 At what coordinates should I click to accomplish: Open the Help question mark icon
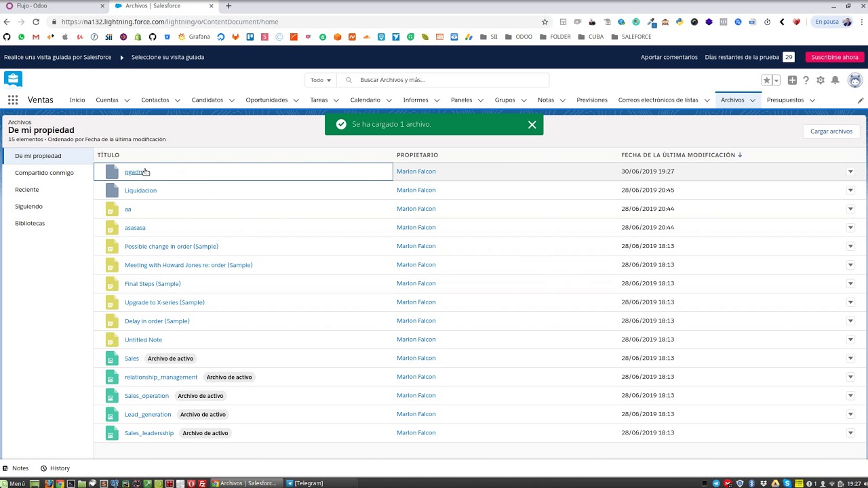coord(806,80)
